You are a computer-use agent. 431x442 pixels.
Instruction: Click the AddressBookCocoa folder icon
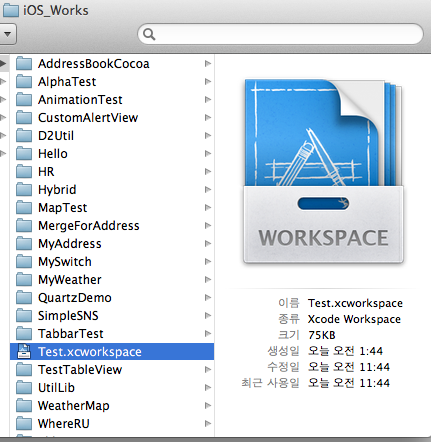[x=24, y=63]
